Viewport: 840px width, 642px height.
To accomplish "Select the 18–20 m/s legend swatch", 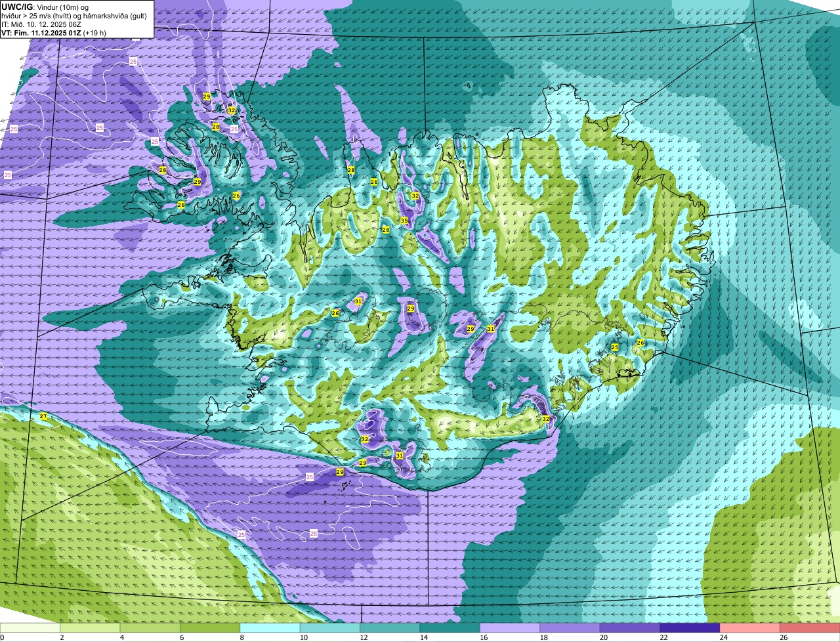I will pos(570,628).
